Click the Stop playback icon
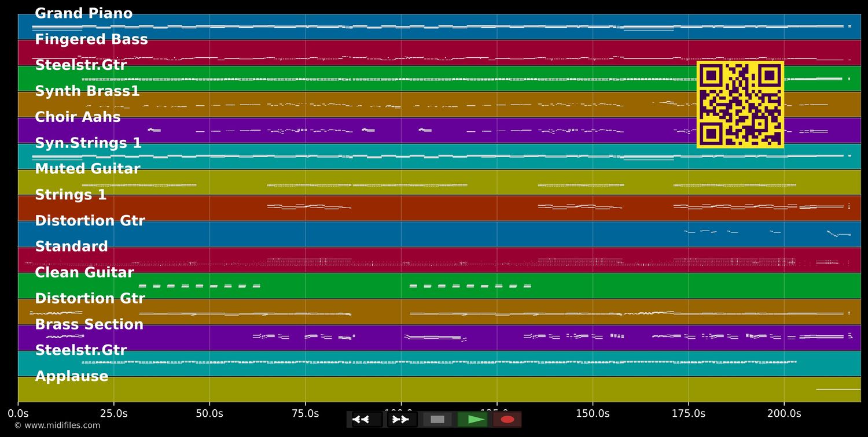The image size is (868, 437). (437, 420)
